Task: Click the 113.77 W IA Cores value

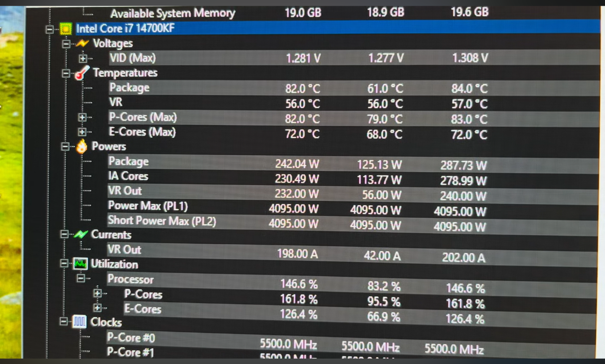Action: click(379, 180)
